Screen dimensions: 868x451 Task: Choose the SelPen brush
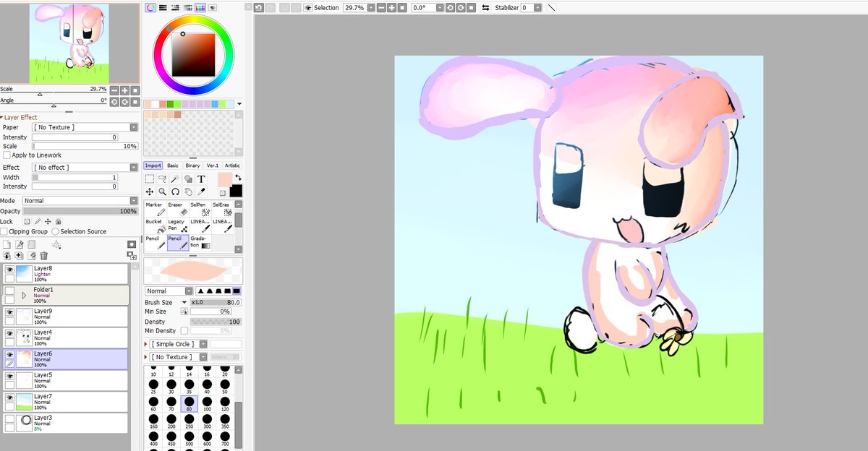pos(200,209)
